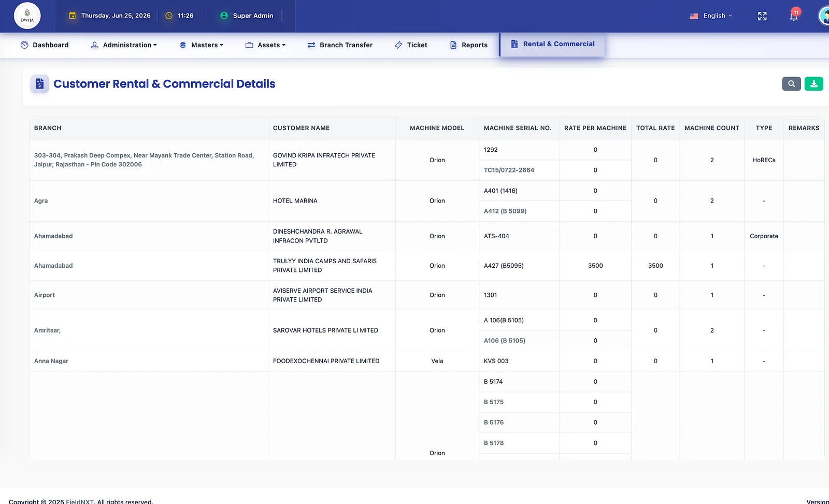Viewport: 829px width, 504px height.
Task: Click the Assets briefcase icon
Action: coord(249,45)
